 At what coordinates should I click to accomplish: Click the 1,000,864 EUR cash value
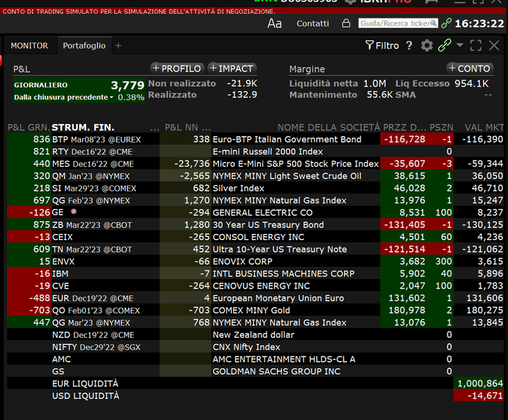coord(480,383)
